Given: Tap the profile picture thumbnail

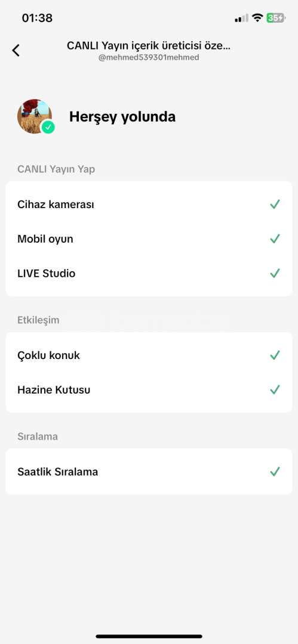Looking at the screenshot, I should point(35,116).
